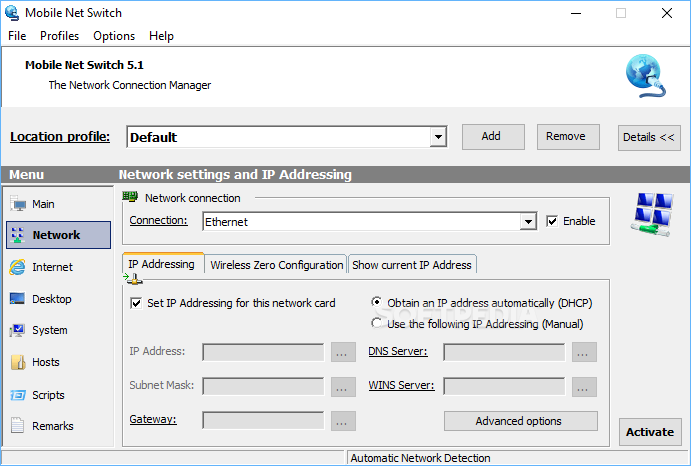The width and height of the screenshot is (691, 466).
Task: Click the Remove profile button
Action: [x=568, y=137]
